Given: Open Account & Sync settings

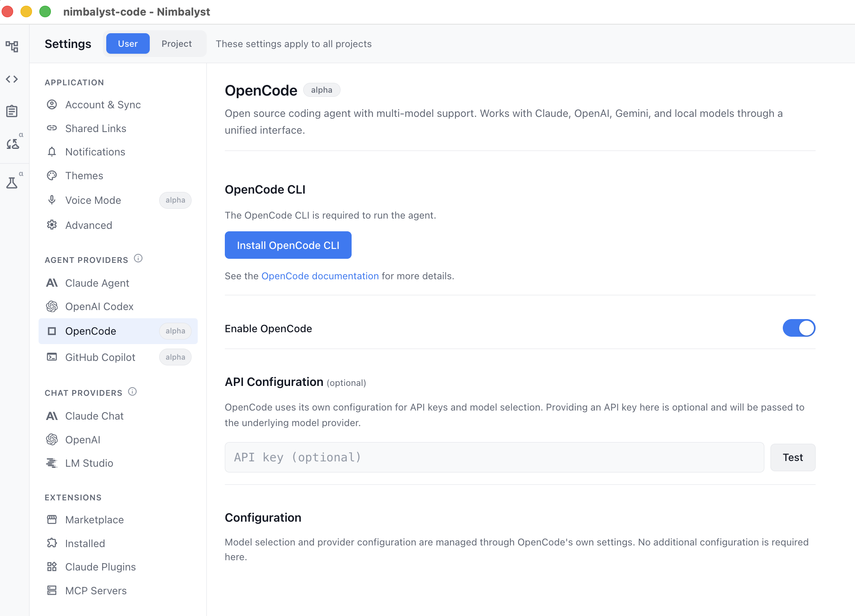Looking at the screenshot, I should point(118,105).
